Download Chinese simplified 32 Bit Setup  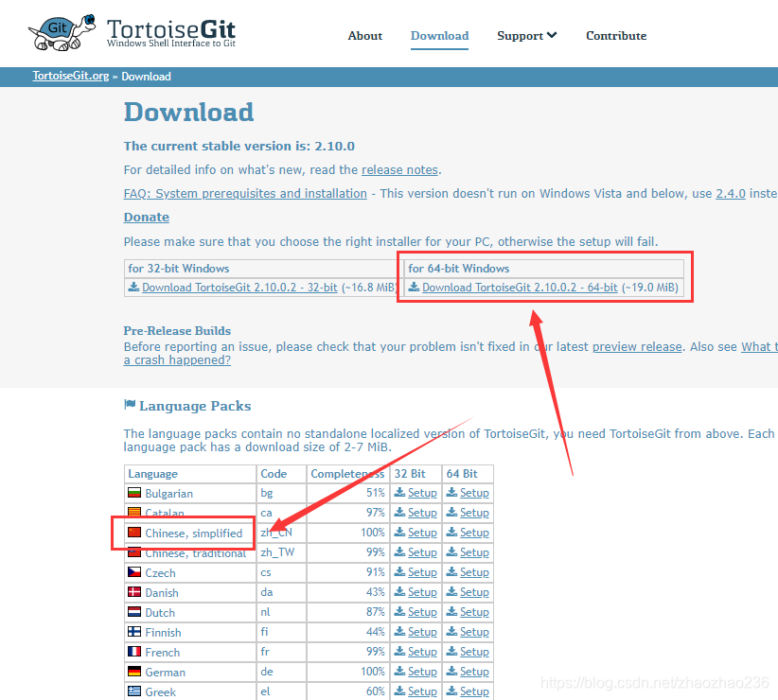(422, 533)
